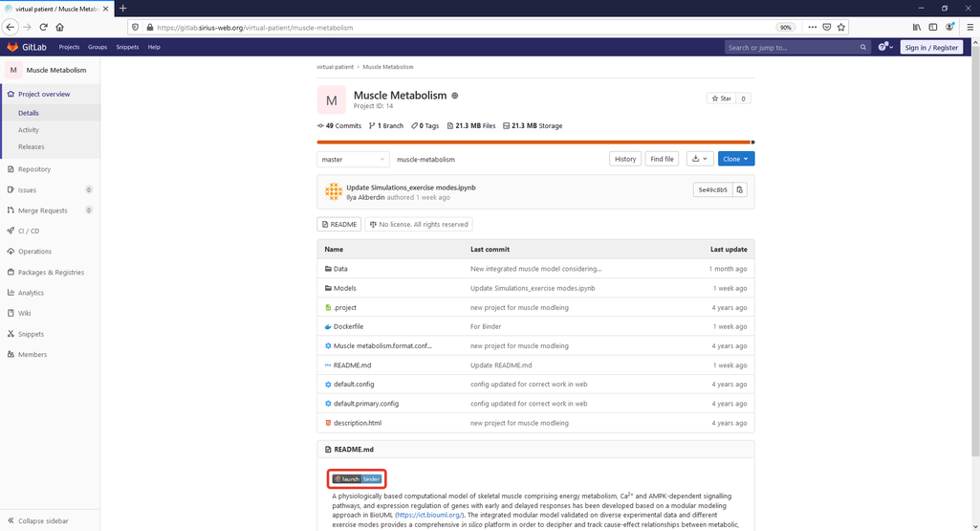
Task: Click the orange language bar
Action: (x=534, y=143)
